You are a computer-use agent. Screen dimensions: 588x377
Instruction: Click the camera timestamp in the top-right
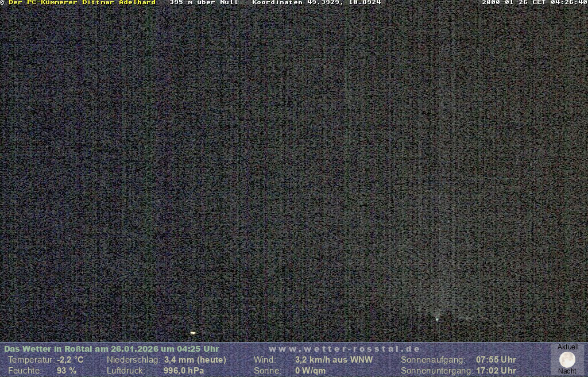coord(534,3)
